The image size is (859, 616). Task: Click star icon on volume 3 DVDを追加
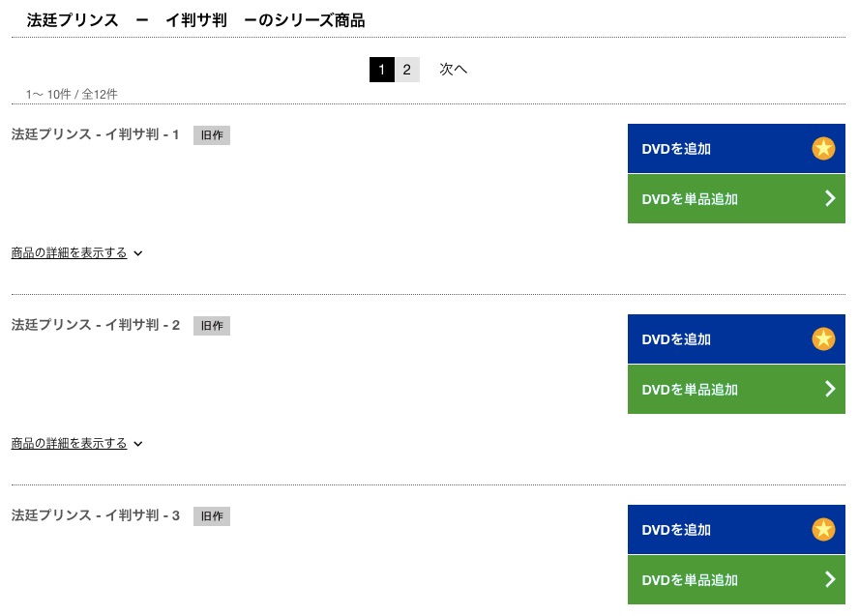click(823, 530)
